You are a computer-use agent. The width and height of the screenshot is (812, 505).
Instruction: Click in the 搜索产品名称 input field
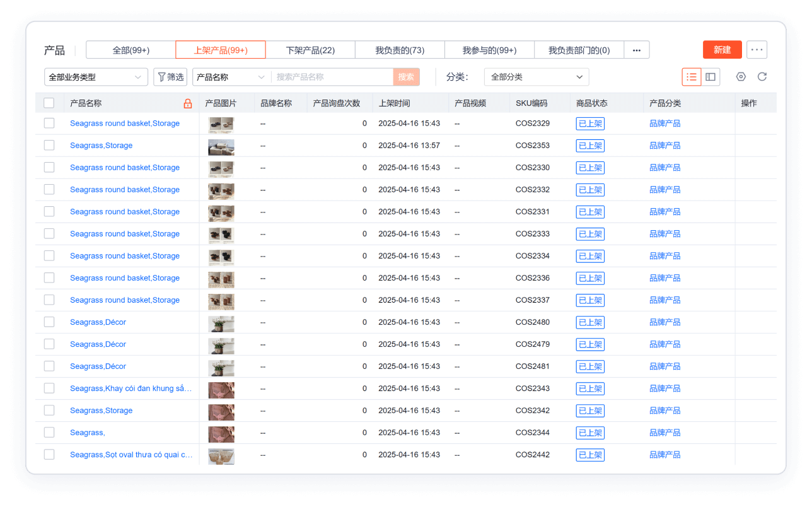pyautogui.click(x=332, y=77)
